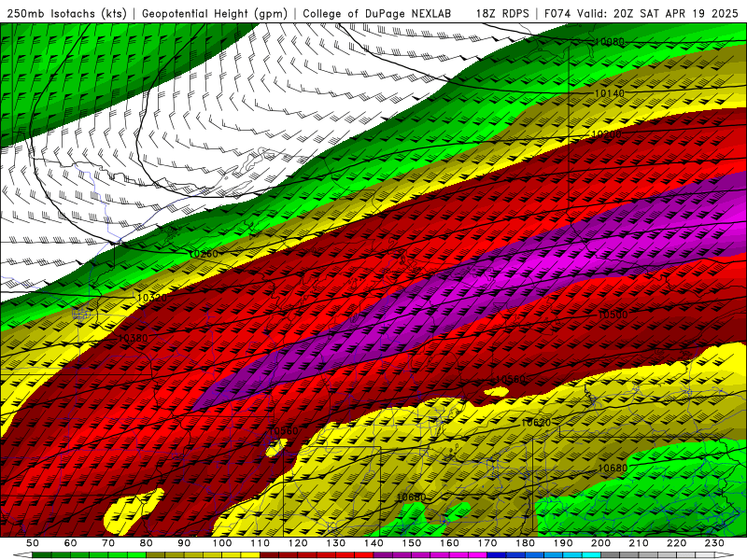Click 'F074 Valid: 20Z SAT APR 19 2025' text

[641, 13]
